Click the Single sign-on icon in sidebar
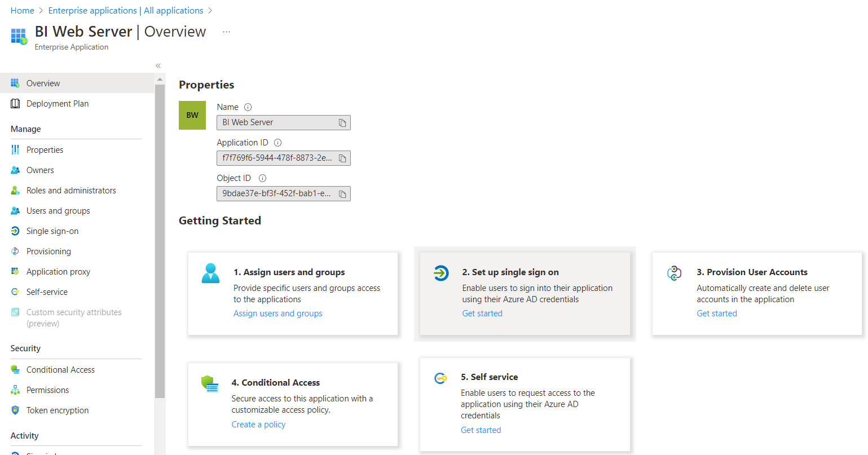This screenshot has height=455, width=868. (15, 231)
